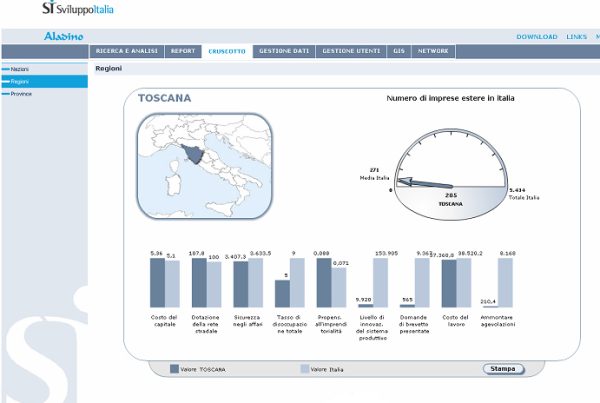Open the Gestione Dati tab

coord(285,51)
